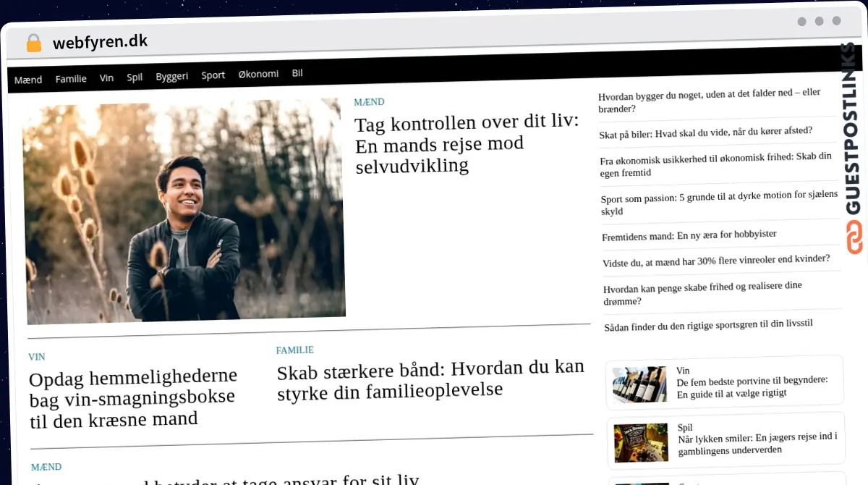Image resolution: width=868 pixels, height=485 pixels.
Task: Open the Byggeri navigation link
Action: [172, 76]
